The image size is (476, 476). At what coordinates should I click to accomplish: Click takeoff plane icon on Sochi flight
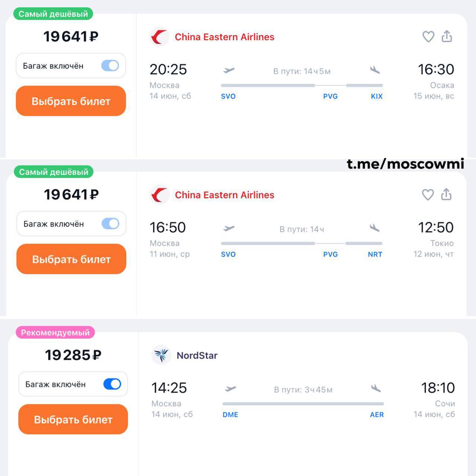pos(231,389)
